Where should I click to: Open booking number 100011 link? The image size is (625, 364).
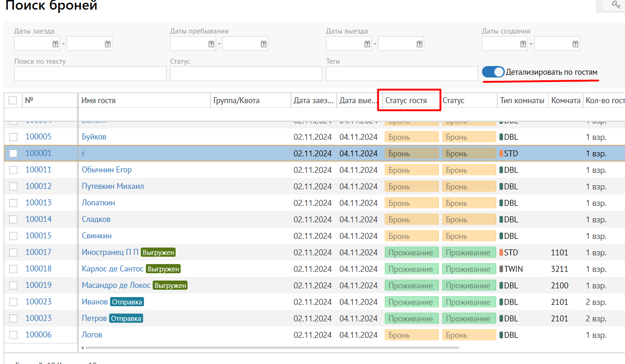(38, 170)
